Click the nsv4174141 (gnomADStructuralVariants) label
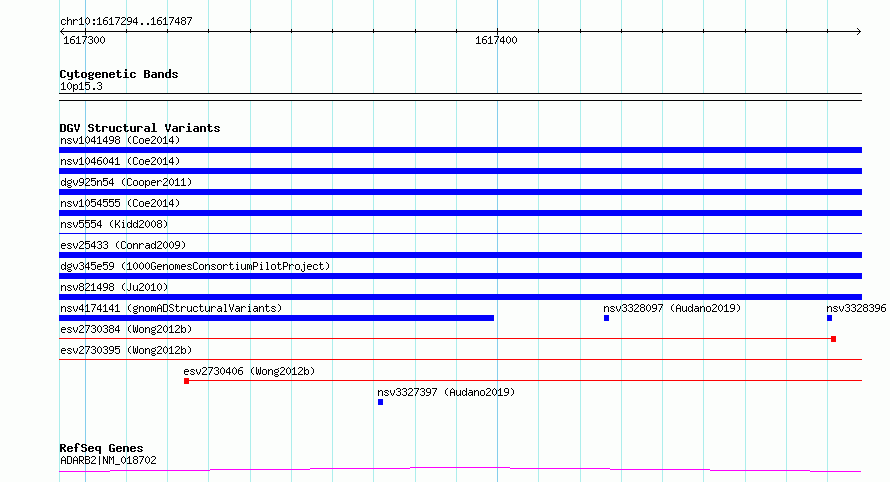The height and width of the screenshot is (482, 890). pyautogui.click(x=171, y=308)
